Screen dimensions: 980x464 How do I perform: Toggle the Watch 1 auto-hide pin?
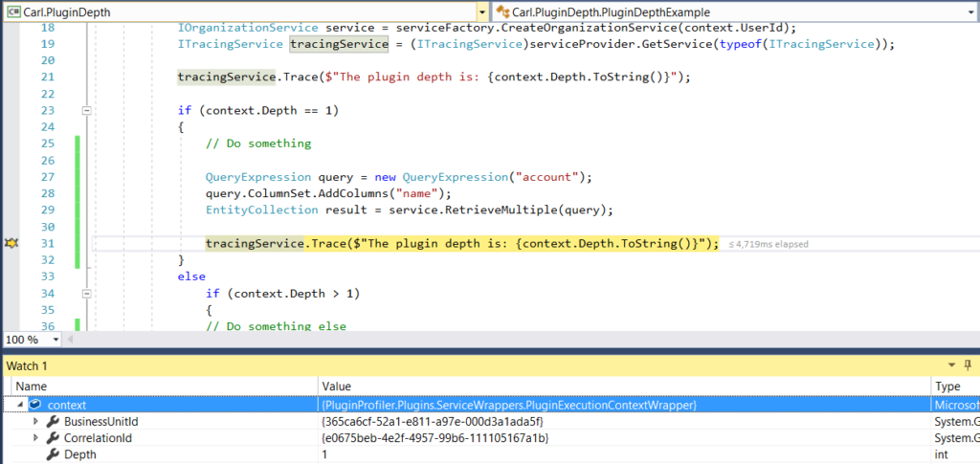pos(969,365)
